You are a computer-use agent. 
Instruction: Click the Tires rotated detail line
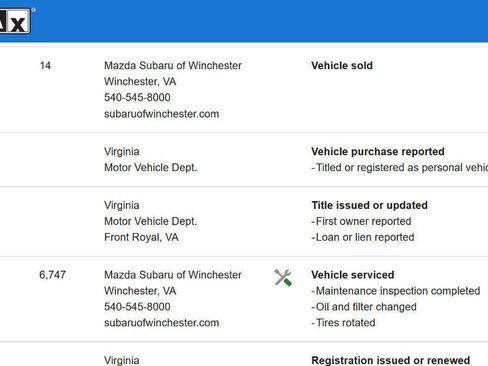[343, 323]
